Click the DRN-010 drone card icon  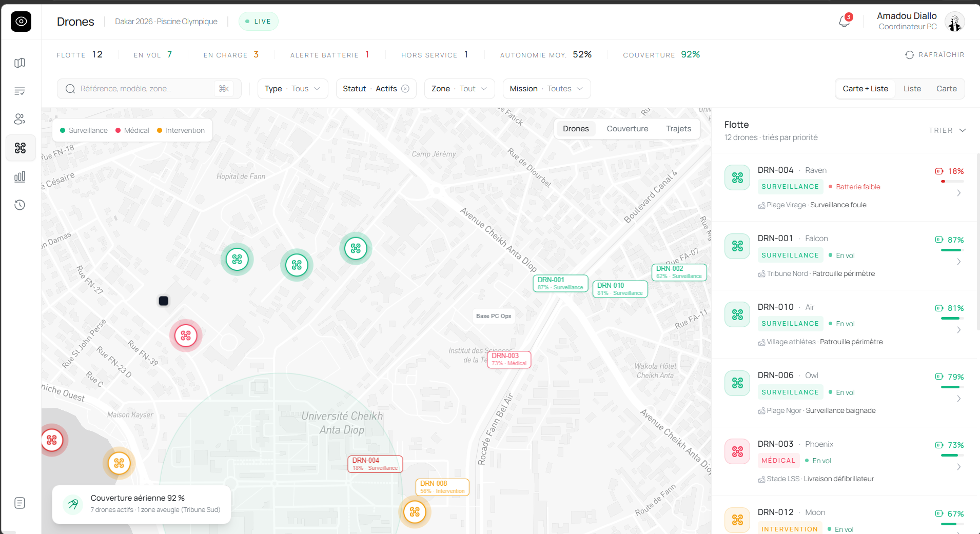737,315
